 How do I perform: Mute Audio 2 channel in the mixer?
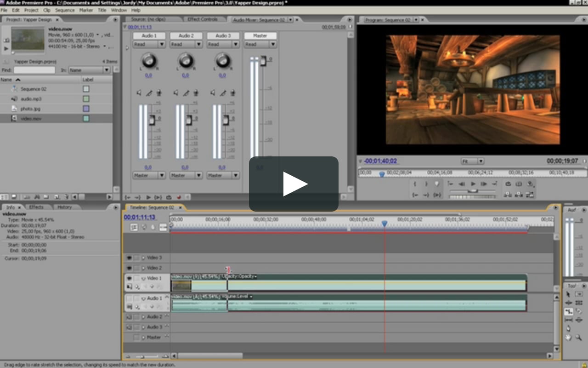pos(176,93)
